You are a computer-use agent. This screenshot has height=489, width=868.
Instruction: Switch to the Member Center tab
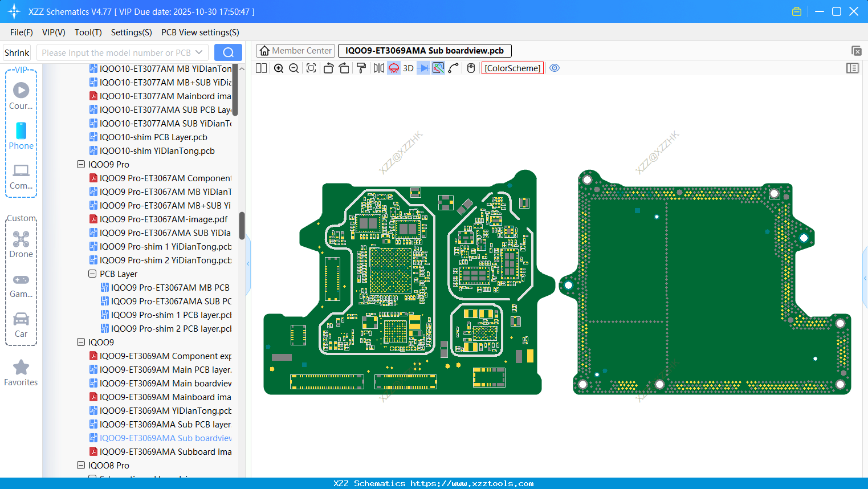pos(296,51)
